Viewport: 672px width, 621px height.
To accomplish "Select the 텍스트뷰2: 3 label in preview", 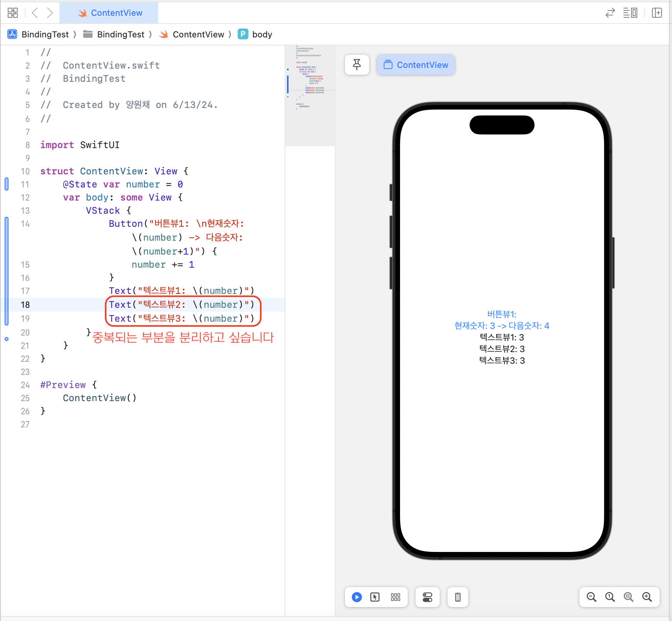I will click(502, 349).
